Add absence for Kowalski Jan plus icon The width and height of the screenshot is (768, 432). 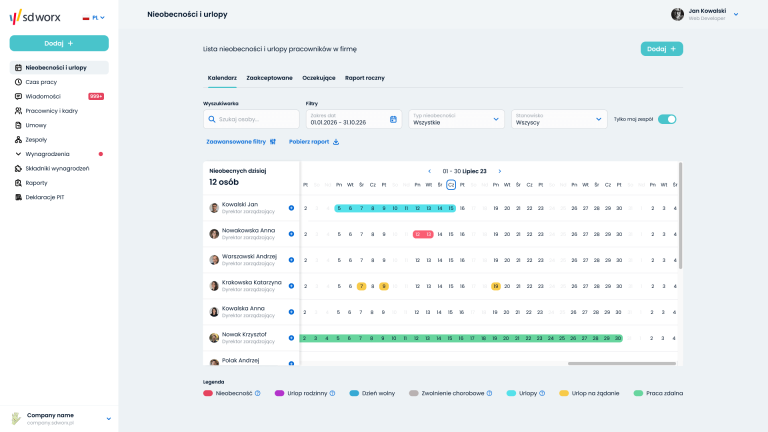click(291, 208)
